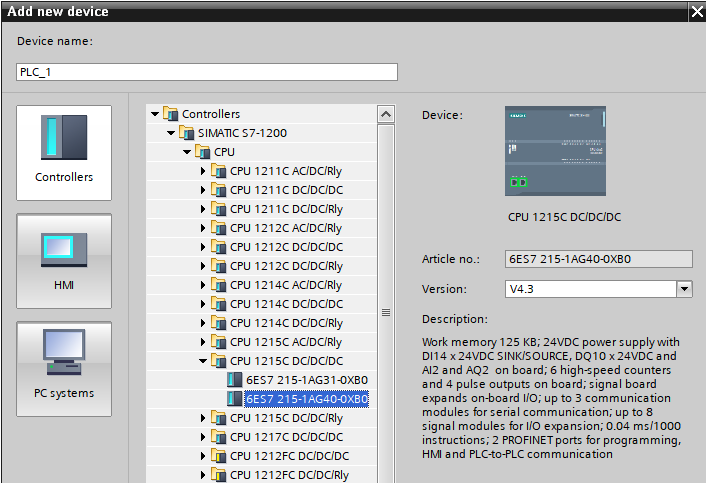Select the HMI device category
The height and width of the screenshot is (483, 706).
point(64,261)
